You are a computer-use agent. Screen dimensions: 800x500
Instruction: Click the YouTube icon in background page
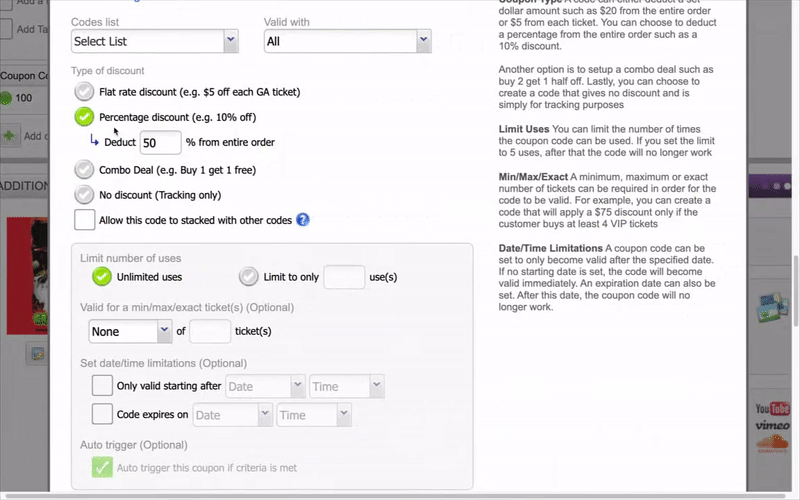[x=772, y=409]
